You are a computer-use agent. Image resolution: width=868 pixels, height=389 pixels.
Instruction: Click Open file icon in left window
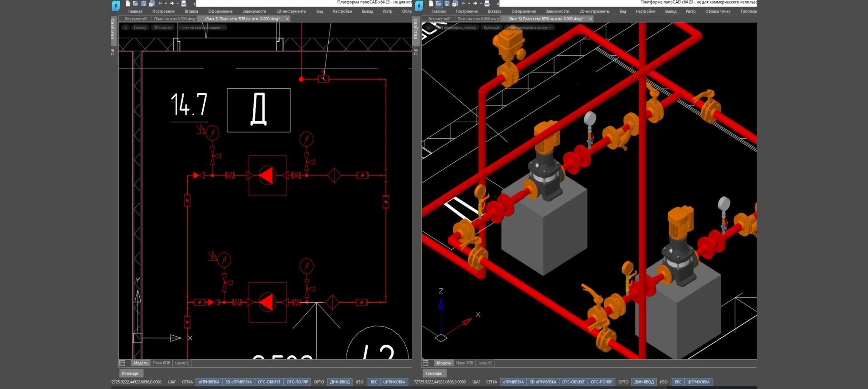[136, 4]
